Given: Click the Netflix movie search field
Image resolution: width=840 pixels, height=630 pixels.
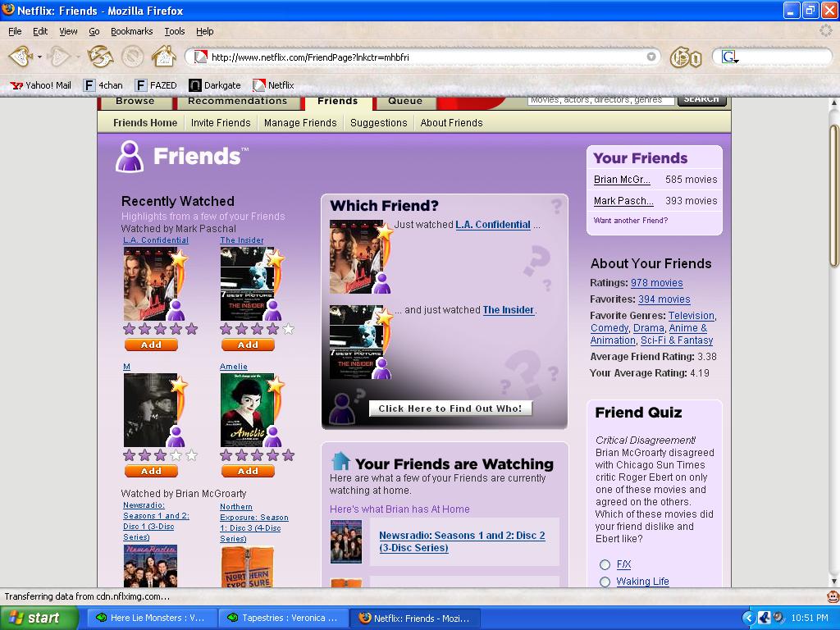Looking at the screenshot, I should click(600, 101).
